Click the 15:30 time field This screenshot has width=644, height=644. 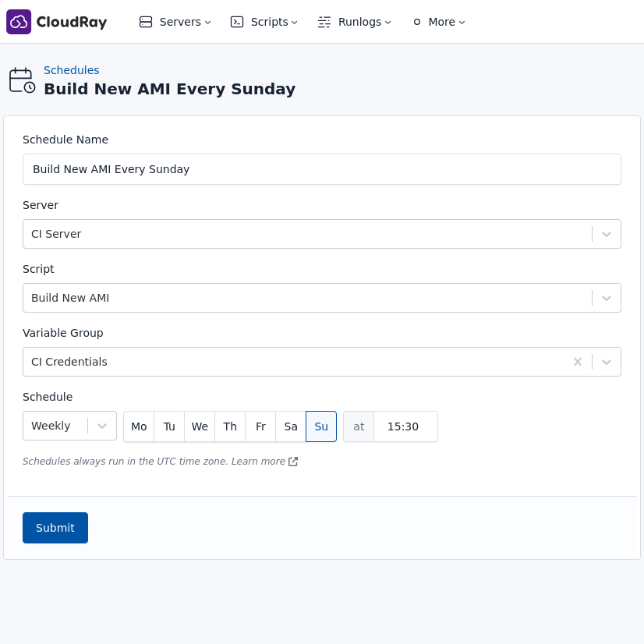click(403, 426)
